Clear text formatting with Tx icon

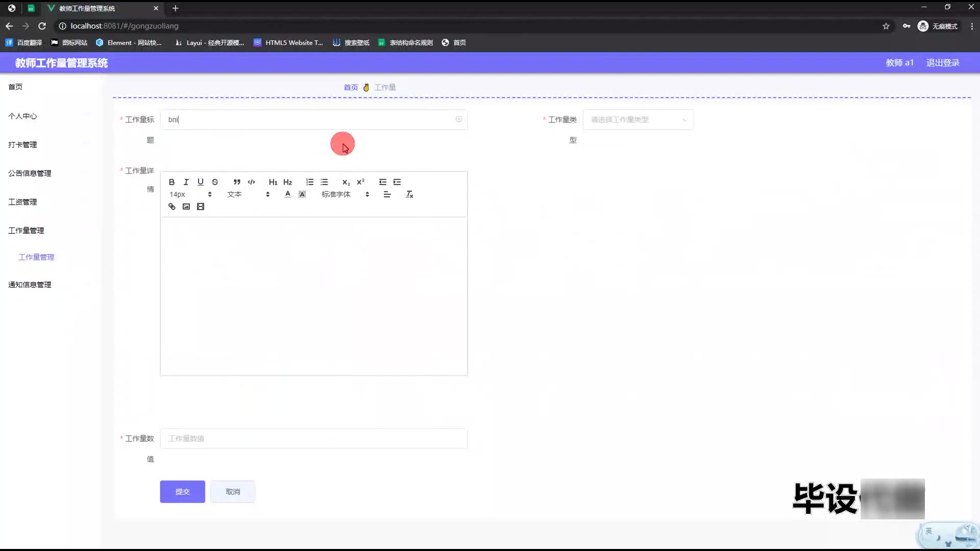point(409,194)
